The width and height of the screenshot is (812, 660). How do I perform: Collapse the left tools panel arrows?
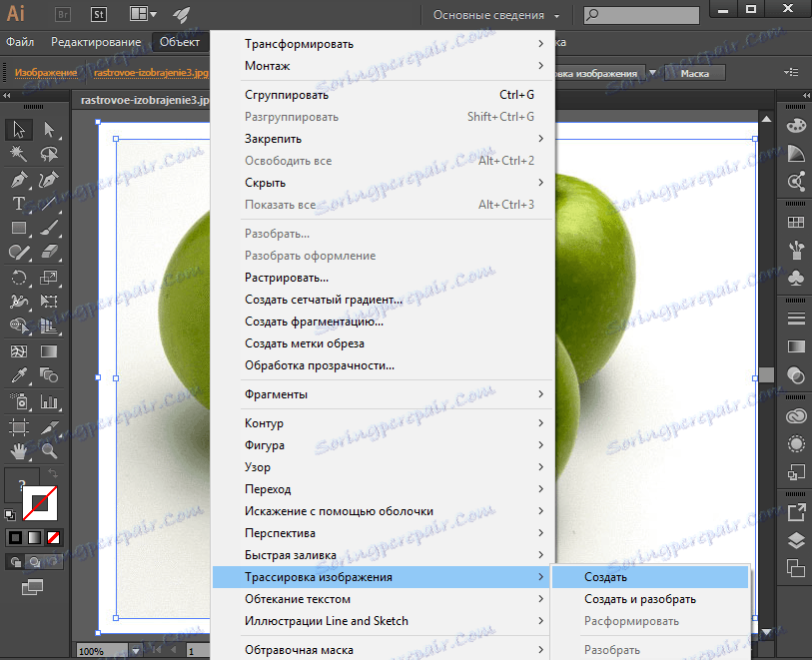point(6,95)
